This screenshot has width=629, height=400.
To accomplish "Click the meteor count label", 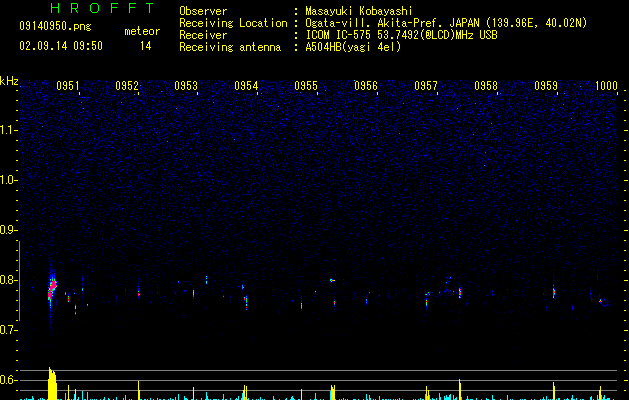I will (142, 31).
